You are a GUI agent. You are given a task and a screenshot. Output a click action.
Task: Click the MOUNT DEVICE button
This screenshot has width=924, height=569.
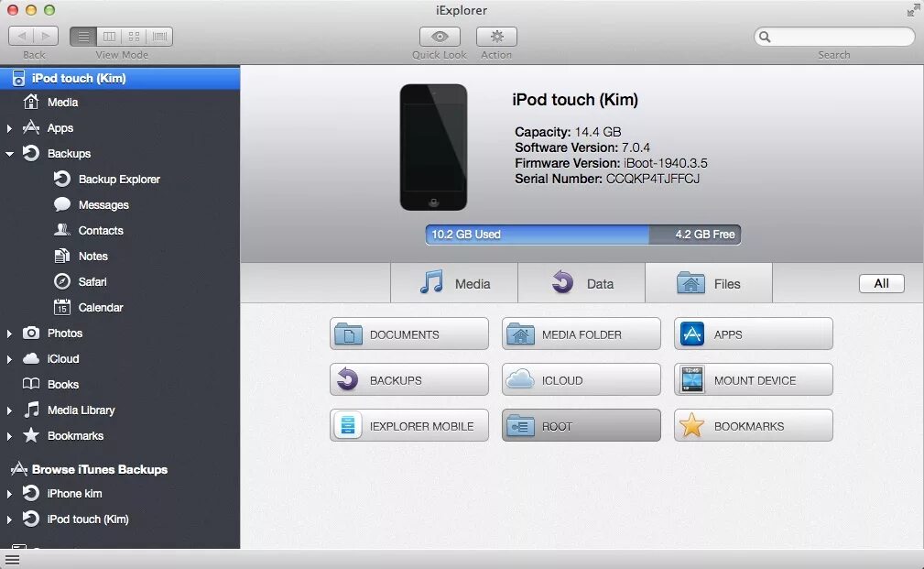click(x=753, y=379)
